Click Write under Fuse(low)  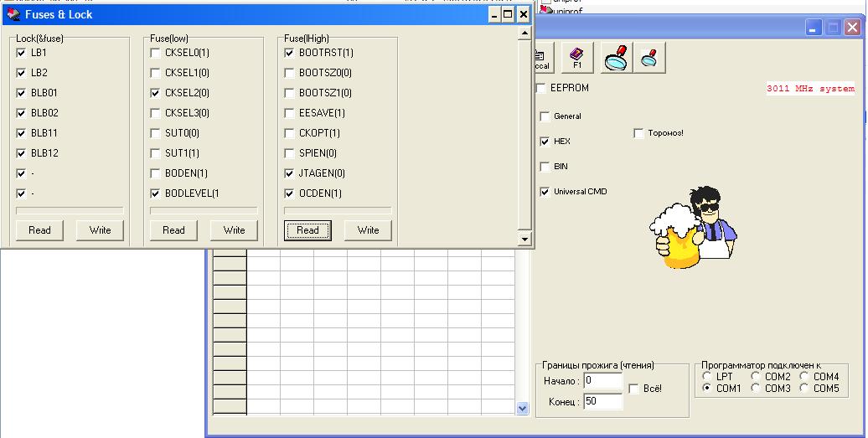click(x=234, y=230)
